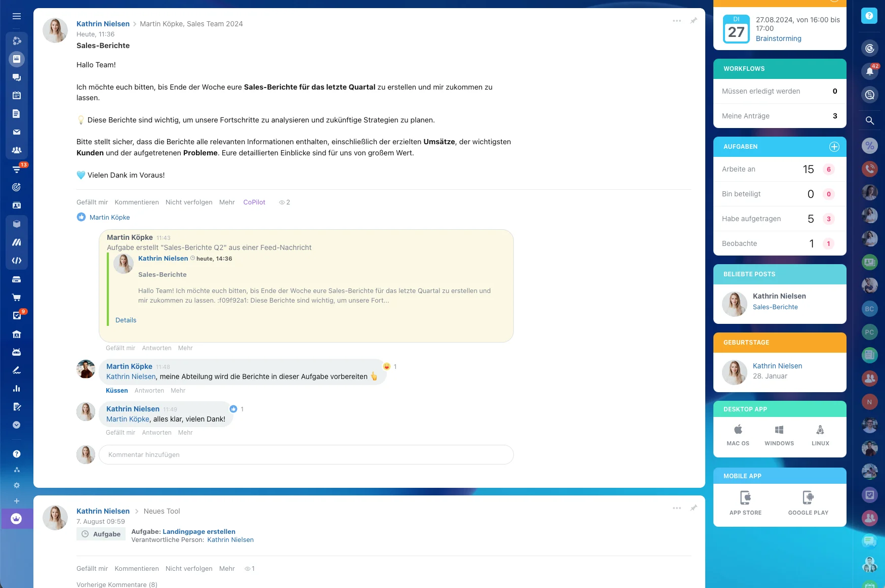The image size is (885, 588).
Task: Unfollow the post via 'Nicht verfolgen'
Action: [x=189, y=202]
